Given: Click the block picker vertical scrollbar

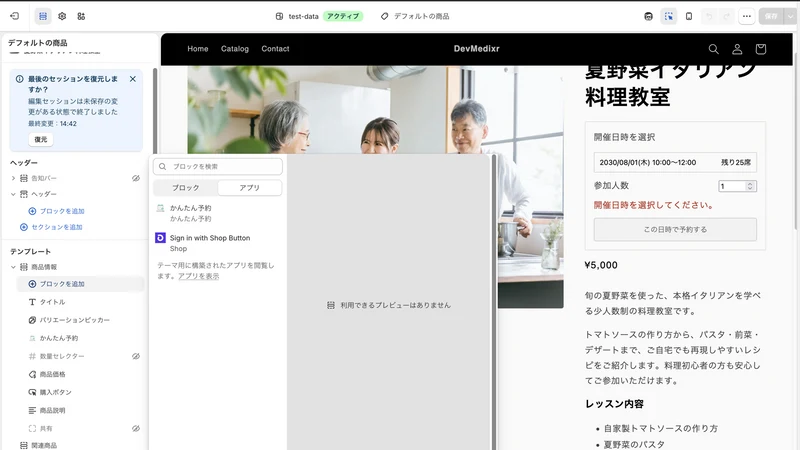Looking at the screenshot, I should [493, 301].
